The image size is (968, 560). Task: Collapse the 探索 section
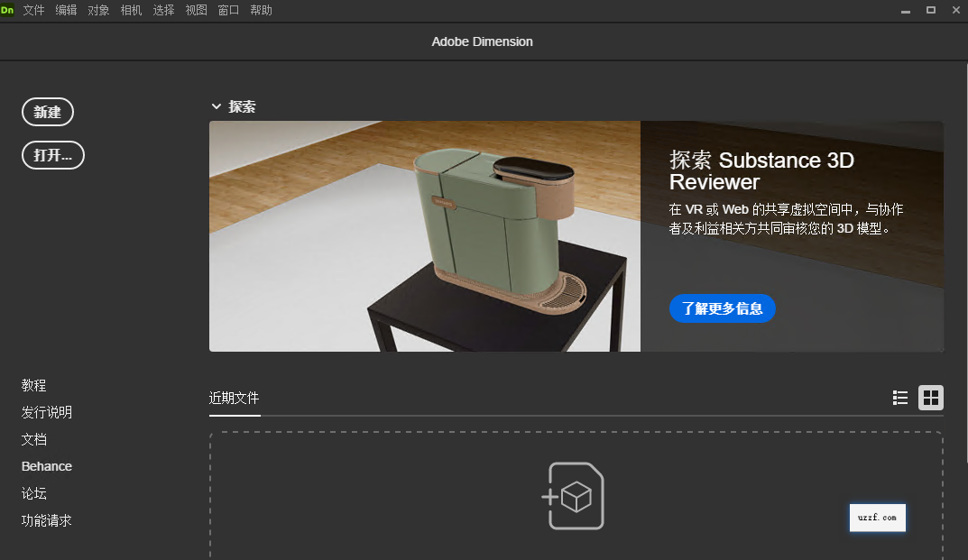(x=216, y=106)
